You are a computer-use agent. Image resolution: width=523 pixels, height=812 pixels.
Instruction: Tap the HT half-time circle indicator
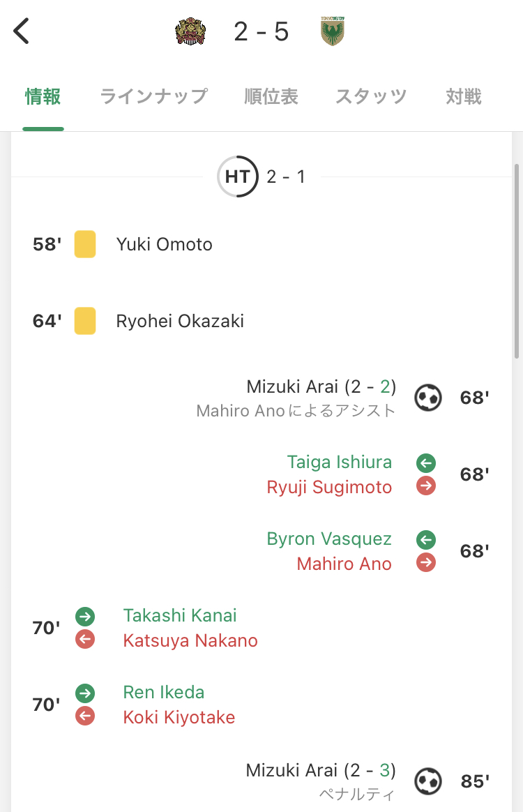pos(238,176)
